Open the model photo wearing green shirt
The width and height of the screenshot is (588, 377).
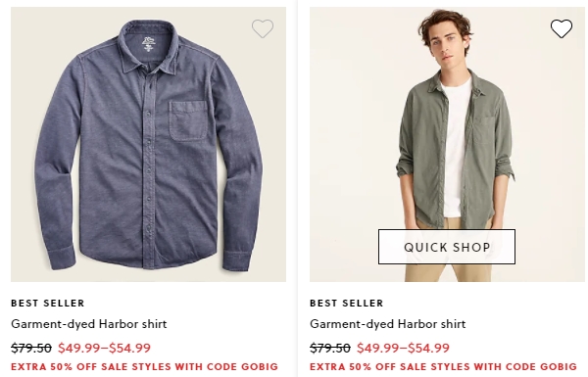click(x=447, y=144)
